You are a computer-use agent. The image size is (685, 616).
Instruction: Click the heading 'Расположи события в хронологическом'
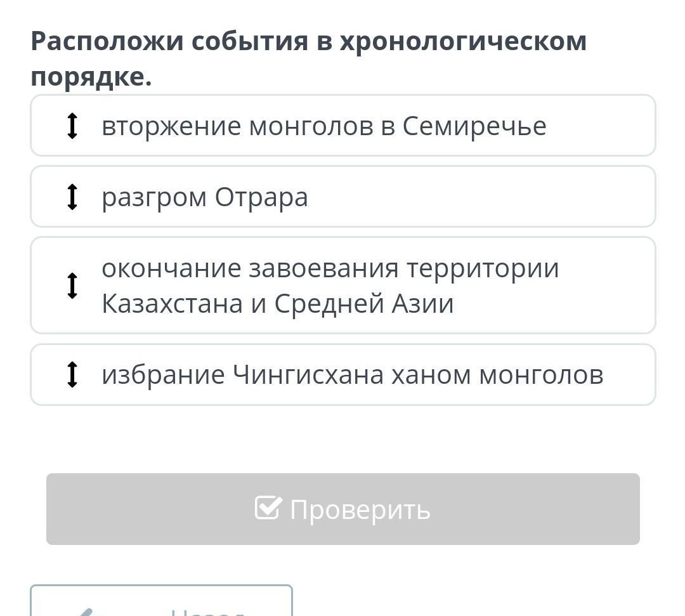308,42
